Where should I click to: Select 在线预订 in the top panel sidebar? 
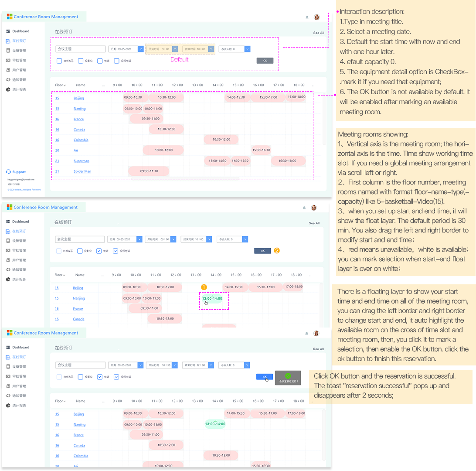click(x=19, y=41)
